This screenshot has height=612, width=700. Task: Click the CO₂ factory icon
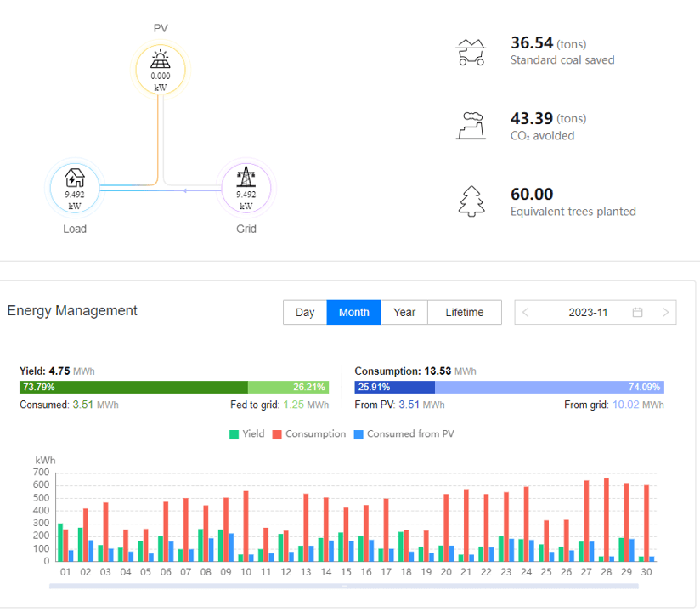(471, 126)
